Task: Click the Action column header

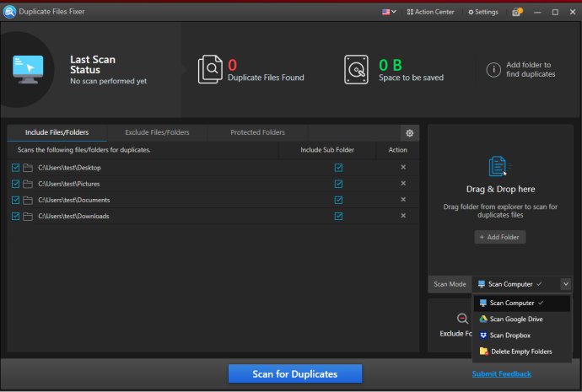Action: click(x=397, y=150)
